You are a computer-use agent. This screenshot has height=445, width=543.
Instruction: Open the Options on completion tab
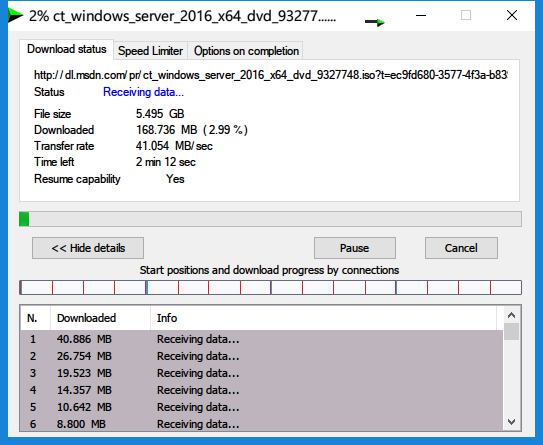(x=246, y=51)
